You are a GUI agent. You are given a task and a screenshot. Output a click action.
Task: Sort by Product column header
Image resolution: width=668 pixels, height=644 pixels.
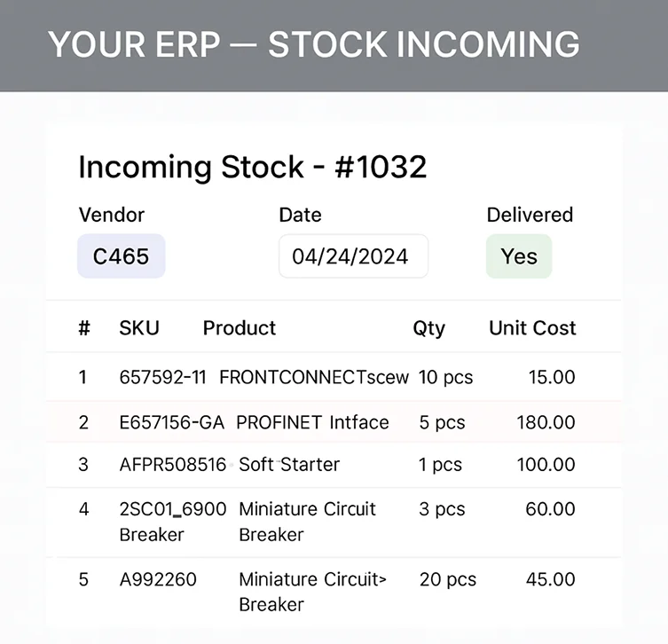tap(240, 328)
